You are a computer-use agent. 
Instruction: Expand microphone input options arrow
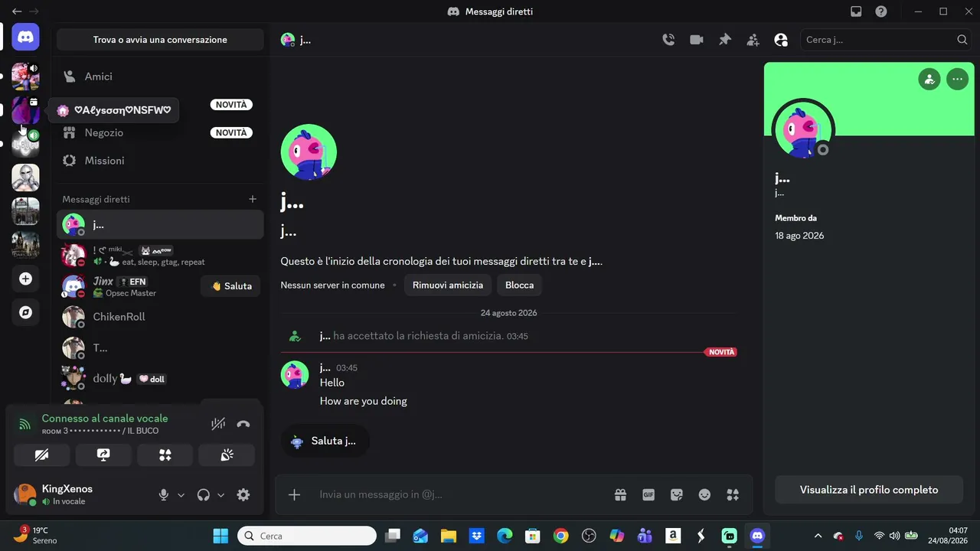[181, 495]
